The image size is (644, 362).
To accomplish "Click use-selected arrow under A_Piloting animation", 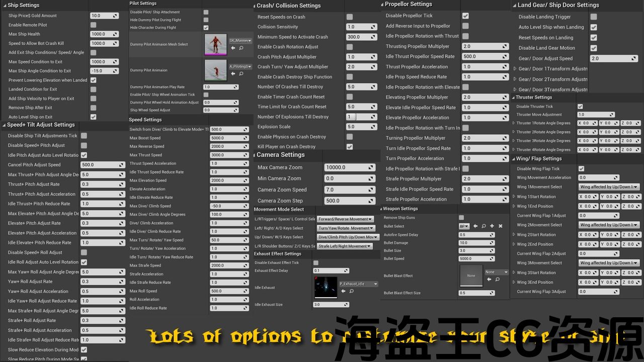I will pyautogui.click(x=233, y=74).
